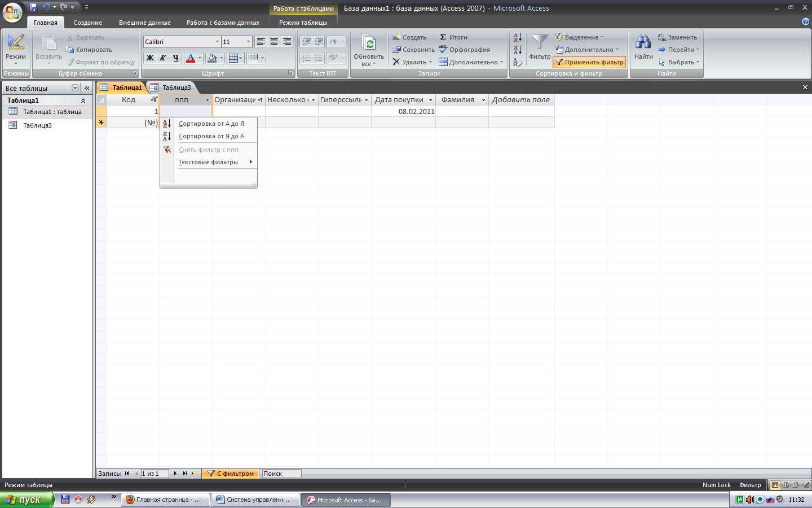Screen dimensions: 812x508
Task: Click the fill color bucket swatch
Action: click(x=212, y=58)
